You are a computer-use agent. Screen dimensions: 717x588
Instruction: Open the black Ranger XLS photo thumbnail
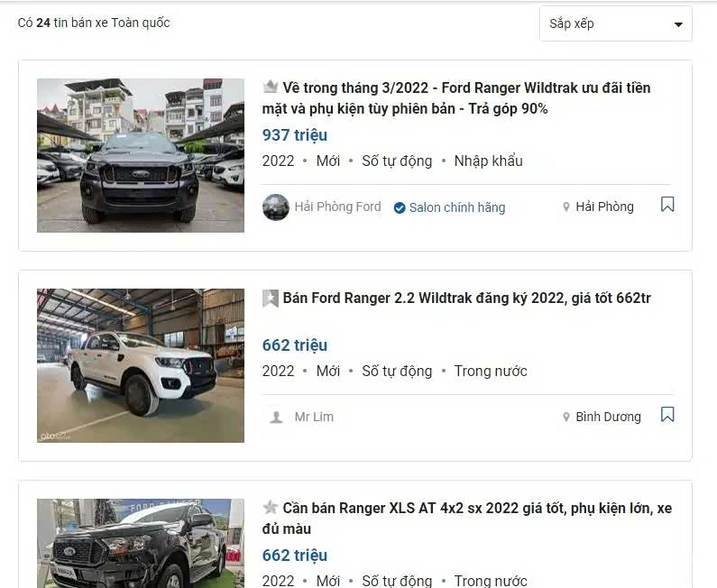[x=141, y=543]
